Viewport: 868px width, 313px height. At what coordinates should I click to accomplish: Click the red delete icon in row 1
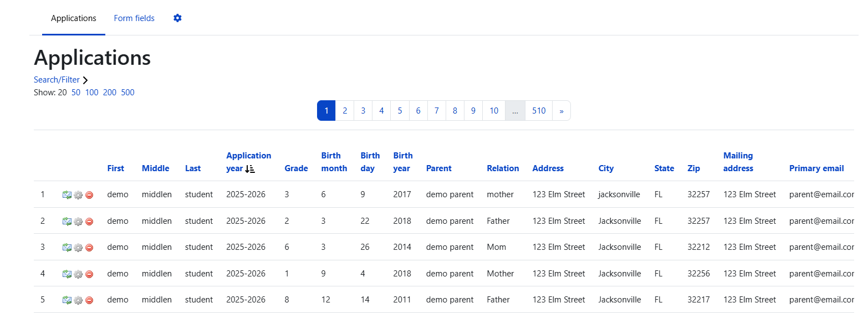coord(89,195)
